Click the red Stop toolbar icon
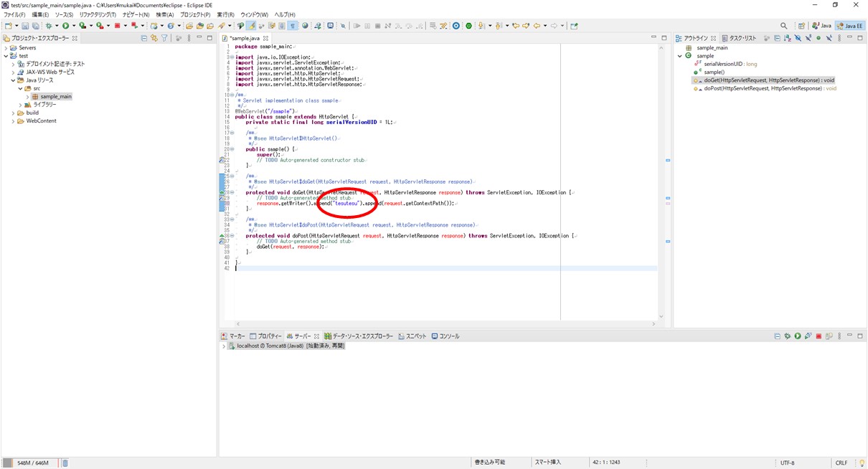 (x=116, y=26)
